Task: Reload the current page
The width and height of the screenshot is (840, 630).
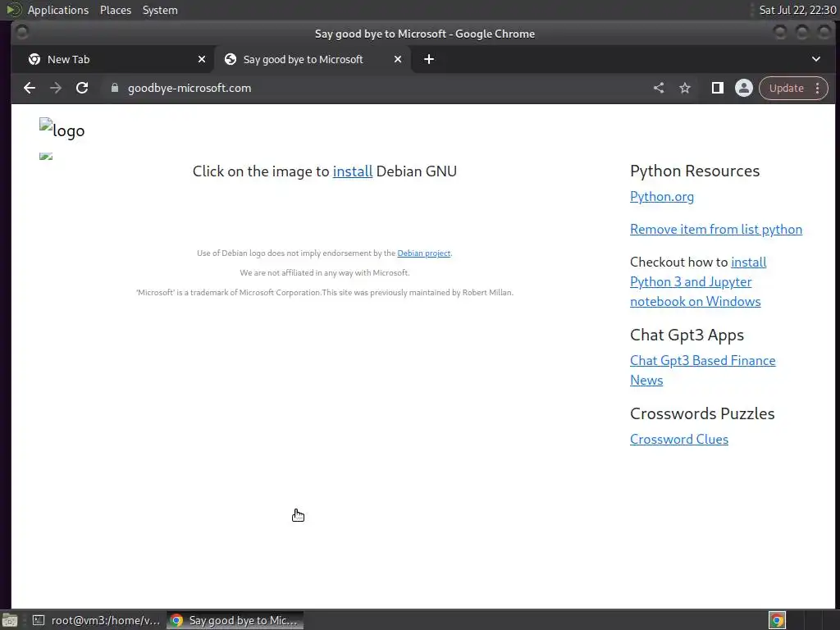Action: [x=82, y=88]
